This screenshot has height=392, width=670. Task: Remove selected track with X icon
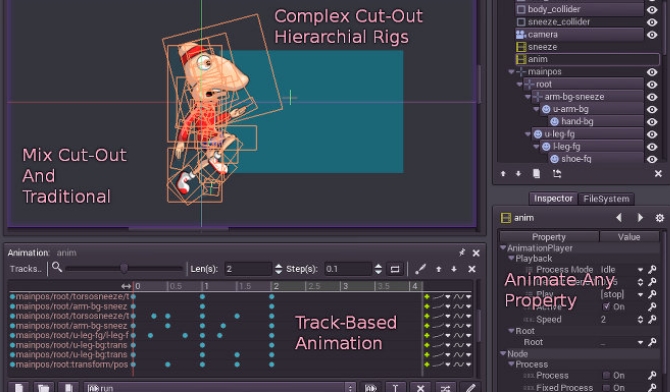point(472,269)
